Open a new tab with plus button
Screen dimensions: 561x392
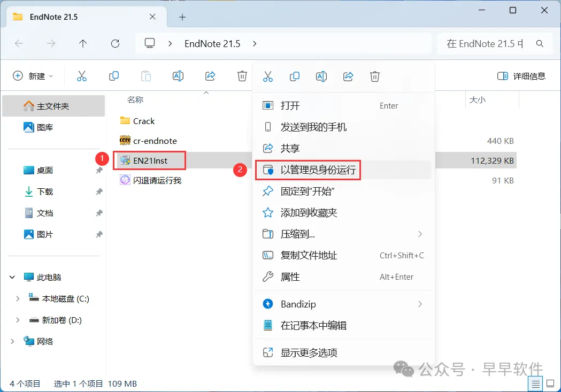182,17
